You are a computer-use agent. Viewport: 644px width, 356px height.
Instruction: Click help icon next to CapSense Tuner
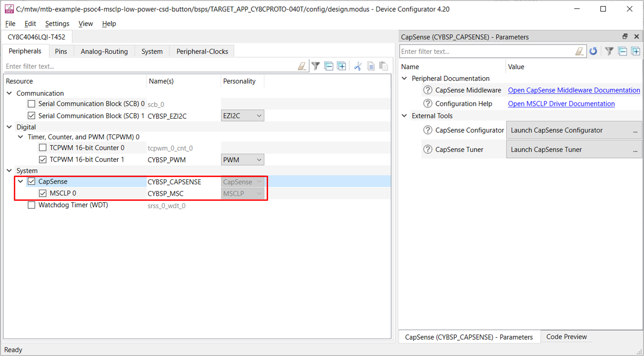[x=428, y=149]
